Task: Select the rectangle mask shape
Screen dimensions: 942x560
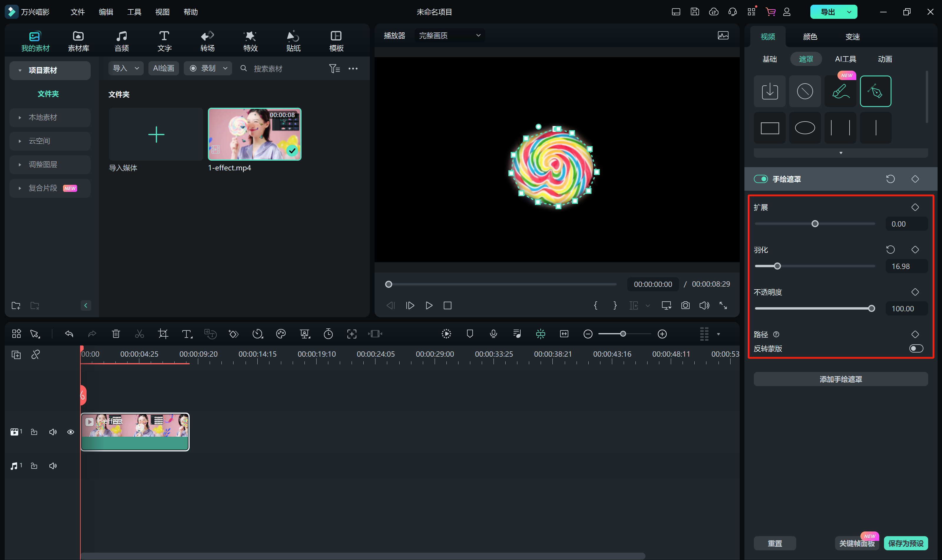Action: (769, 128)
